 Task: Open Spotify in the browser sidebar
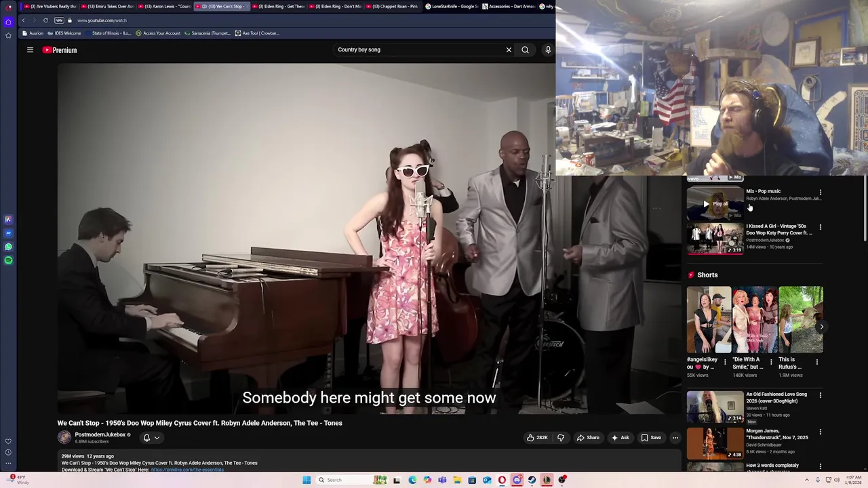pyautogui.click(x=8, y=260)
